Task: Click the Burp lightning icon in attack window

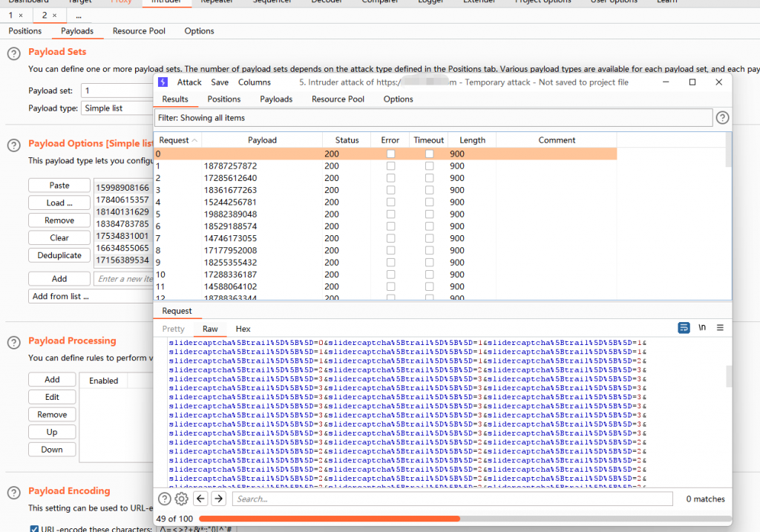Action: 163,82
